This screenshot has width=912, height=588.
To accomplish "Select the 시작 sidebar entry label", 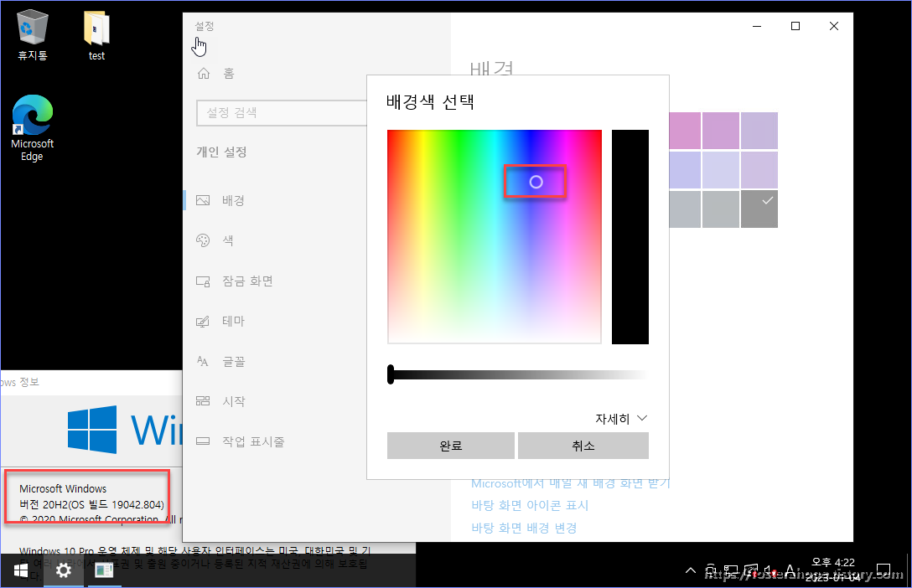I will [234, 401].
